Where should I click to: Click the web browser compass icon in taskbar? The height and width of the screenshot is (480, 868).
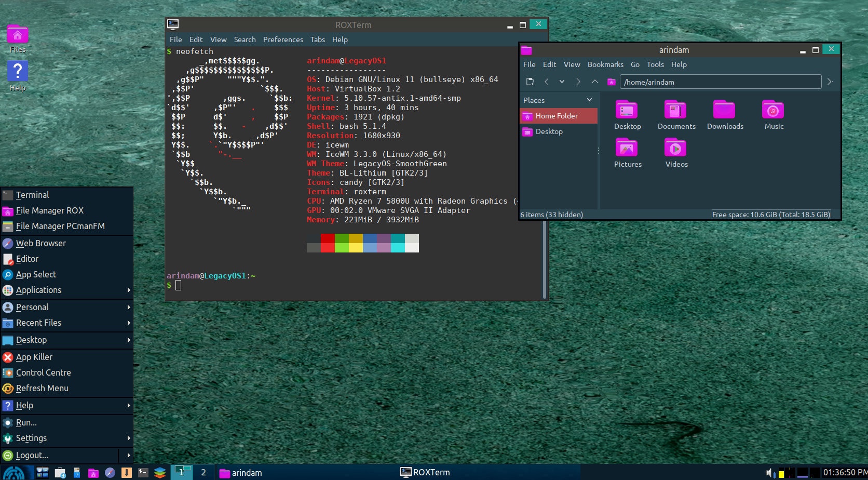tap(110, 473)
